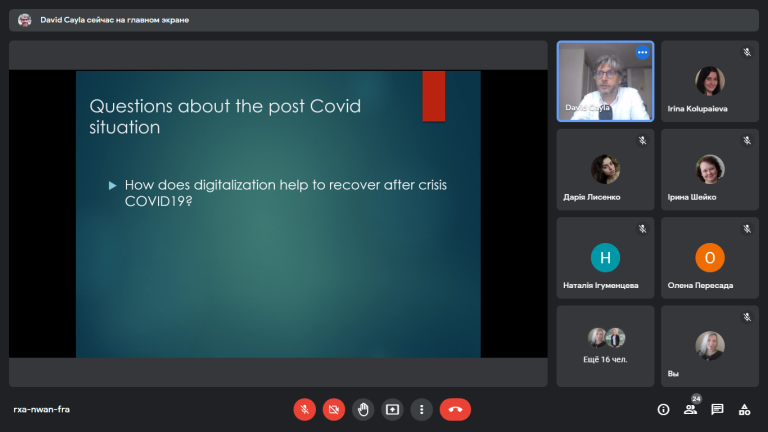Click the meeting code rxa-nwan-fra
The image size is (768, 432).
click(x=42, y=409)
